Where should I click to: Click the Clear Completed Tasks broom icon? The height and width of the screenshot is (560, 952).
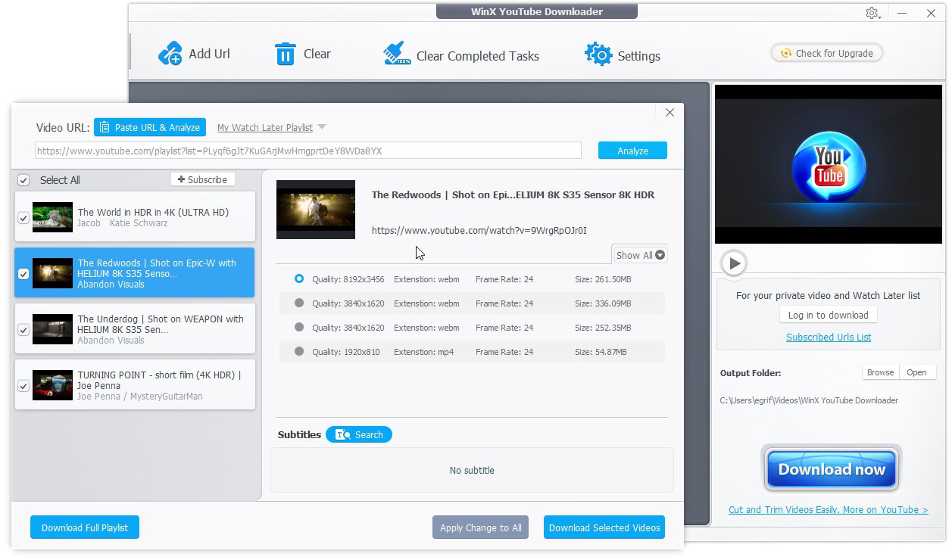pos(397,54)
